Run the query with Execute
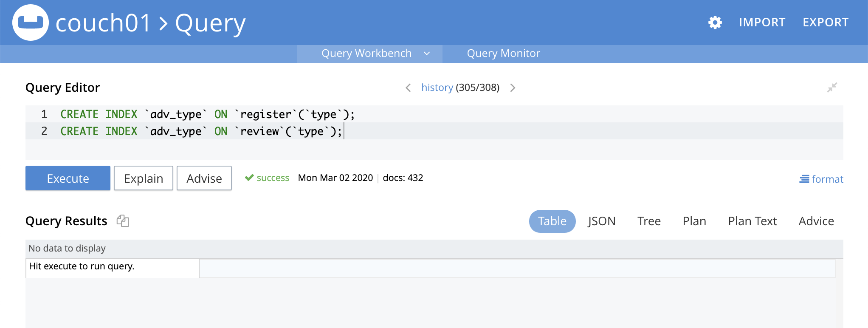This screenshot has height=328, width=868. pos(68,178)
